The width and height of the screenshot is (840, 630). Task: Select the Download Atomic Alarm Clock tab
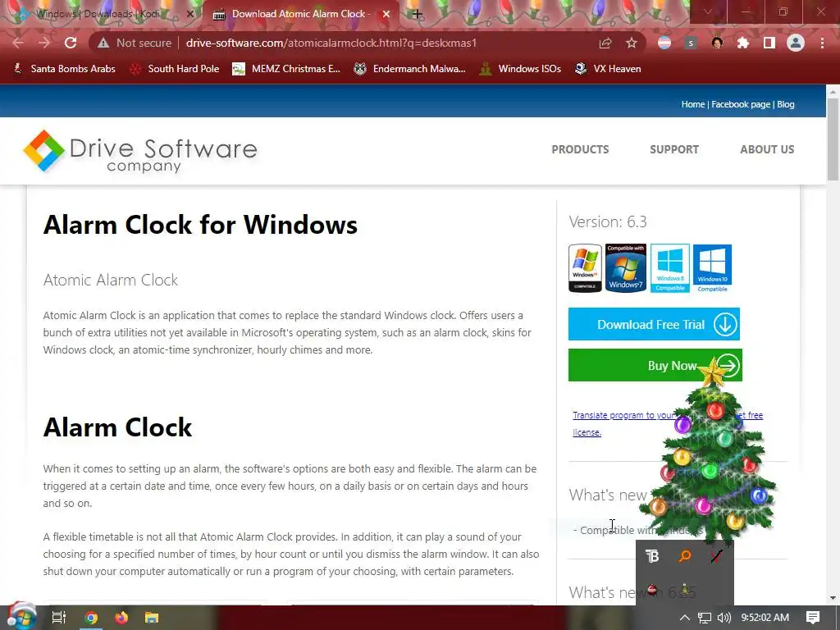(x=301, y=14)
